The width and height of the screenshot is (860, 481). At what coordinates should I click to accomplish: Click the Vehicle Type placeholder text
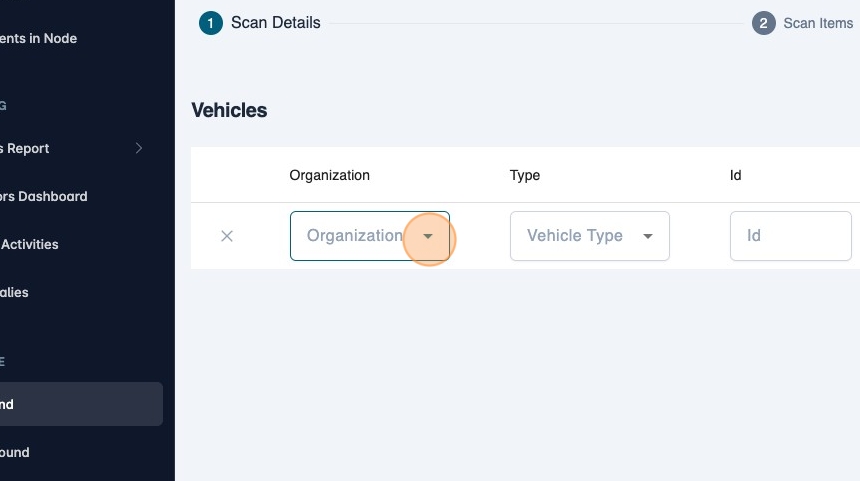pyautogui.click(x=574, y=236)
